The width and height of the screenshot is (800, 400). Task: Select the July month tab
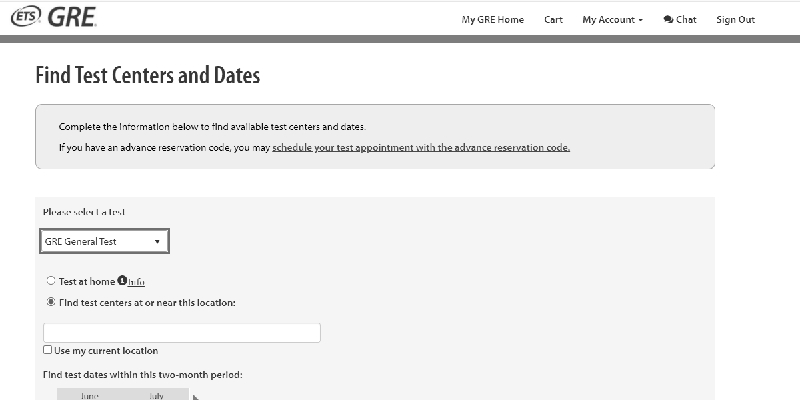coord(156,396)
